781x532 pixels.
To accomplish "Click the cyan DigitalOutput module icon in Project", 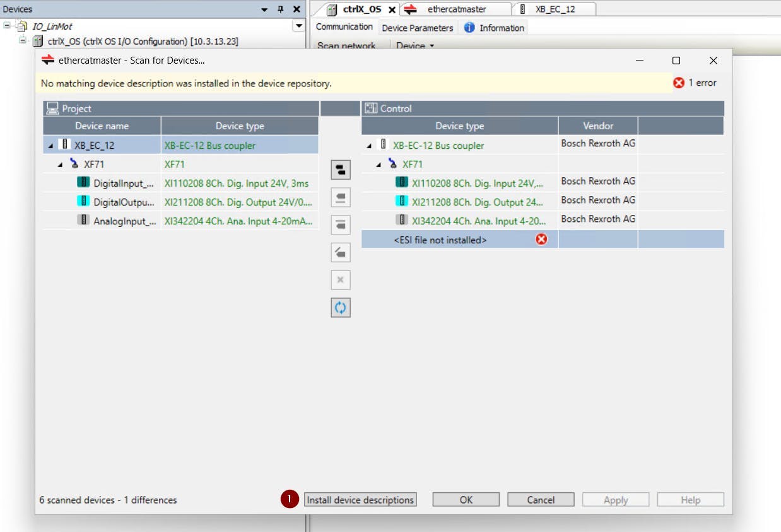I will point(83,202).
